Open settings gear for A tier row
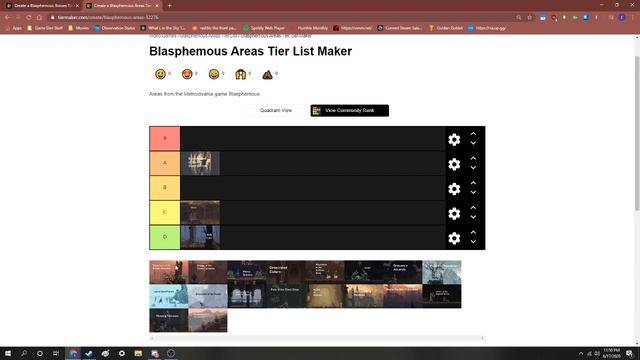Viewport: 640px width, 360px height. coord(454,164)
